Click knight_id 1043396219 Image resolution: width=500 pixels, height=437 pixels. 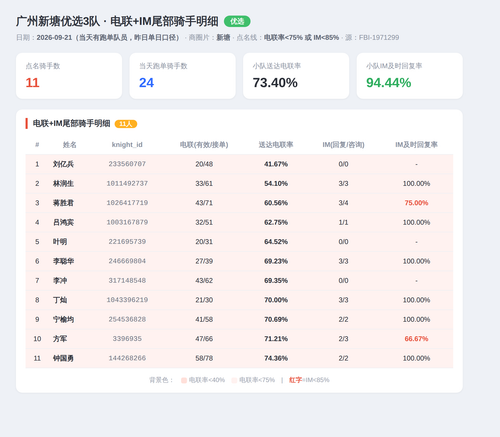pyautogui.click(x=127, y=300)
